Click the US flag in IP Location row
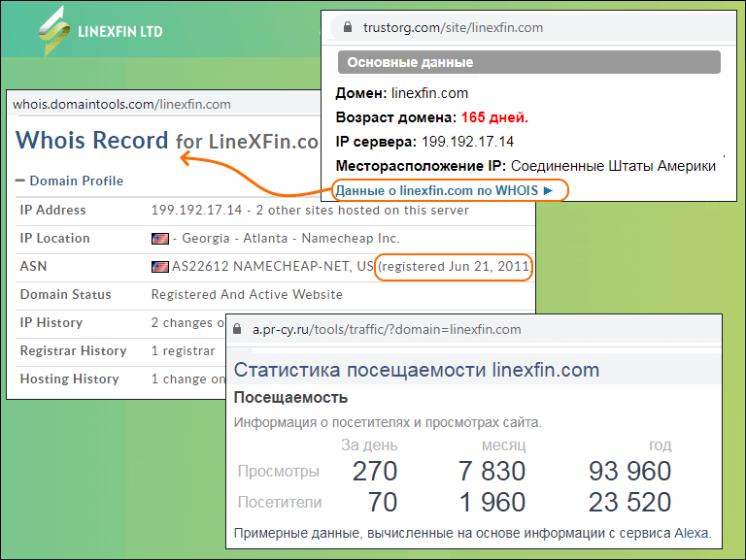The width and height of the screenshot is (746, 560). 160,239
